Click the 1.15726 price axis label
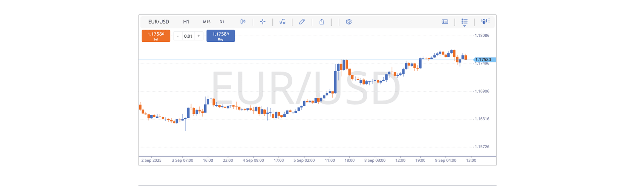 [x=482, y=147]
